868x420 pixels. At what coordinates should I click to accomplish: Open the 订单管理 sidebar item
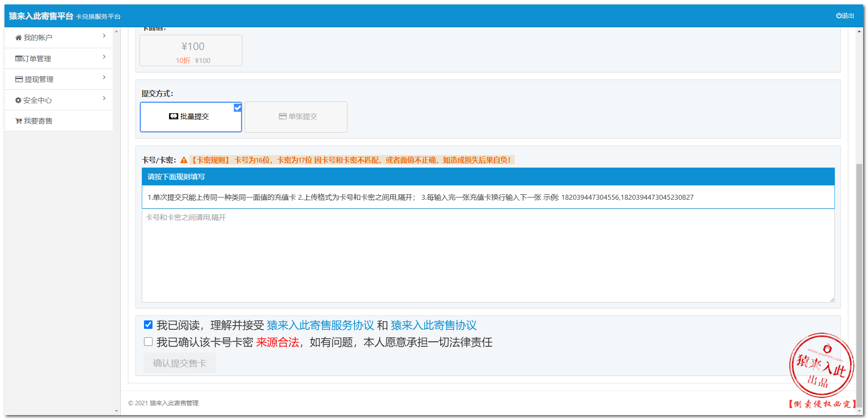click(59, 59)
